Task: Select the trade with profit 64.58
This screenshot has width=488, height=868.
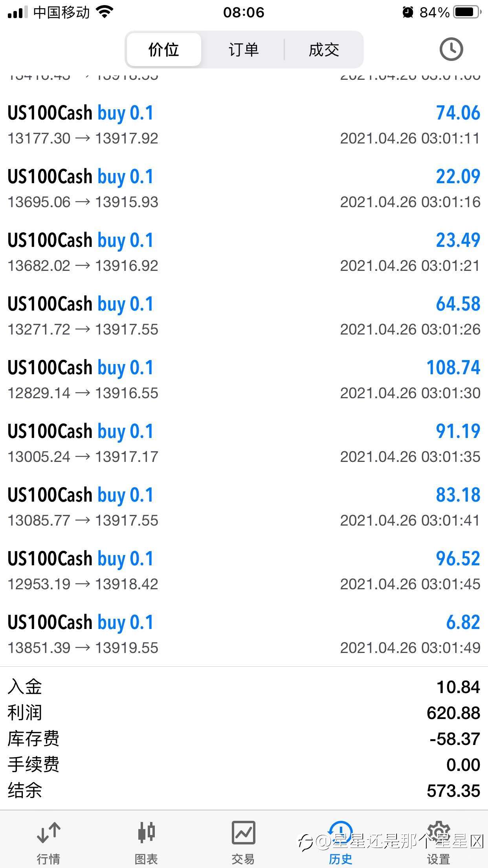Action: [244, 316]
